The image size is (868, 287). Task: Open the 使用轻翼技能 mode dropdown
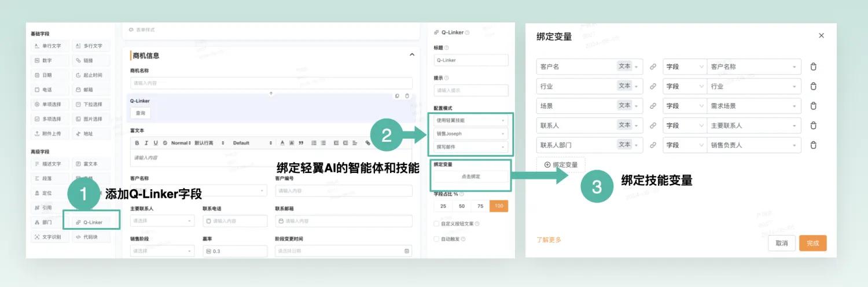point(470,120)
